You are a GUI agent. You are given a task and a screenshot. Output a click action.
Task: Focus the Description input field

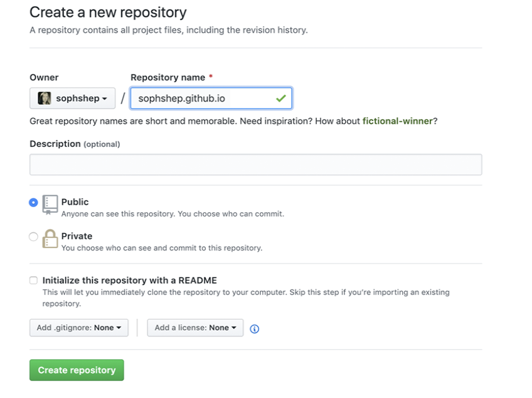tap(255, 164)
